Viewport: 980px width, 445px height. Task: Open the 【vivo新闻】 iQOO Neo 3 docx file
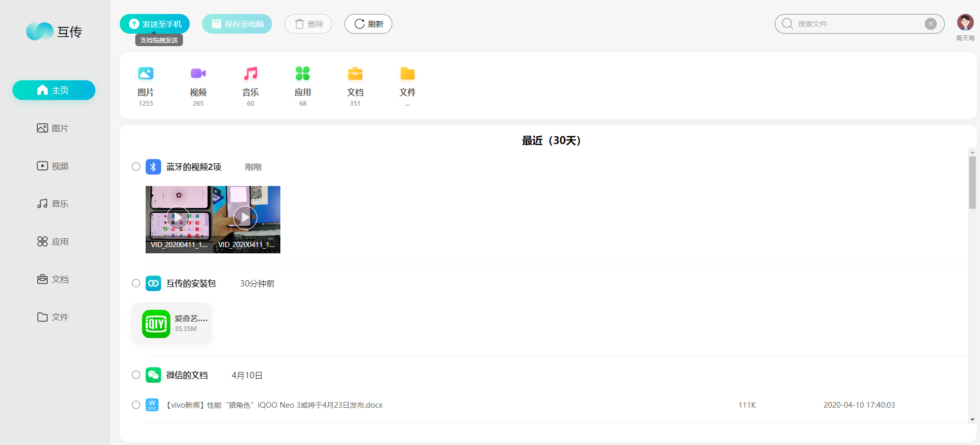274,405
